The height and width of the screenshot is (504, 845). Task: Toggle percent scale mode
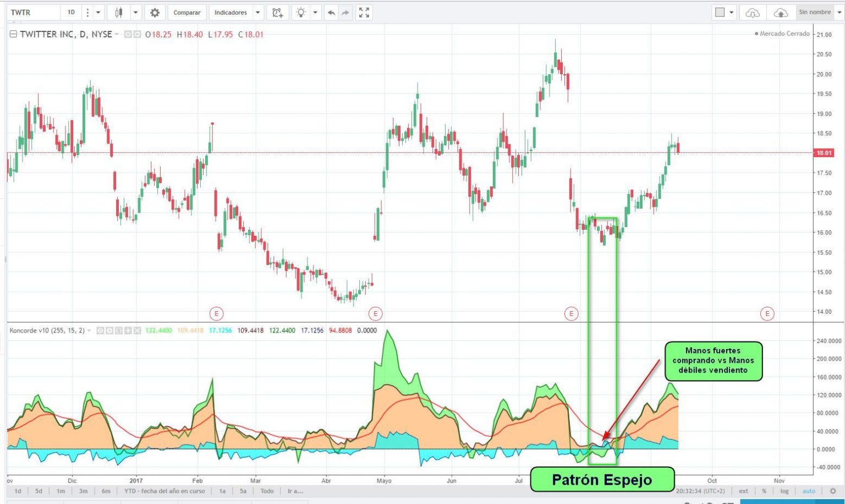click(764, 491)
